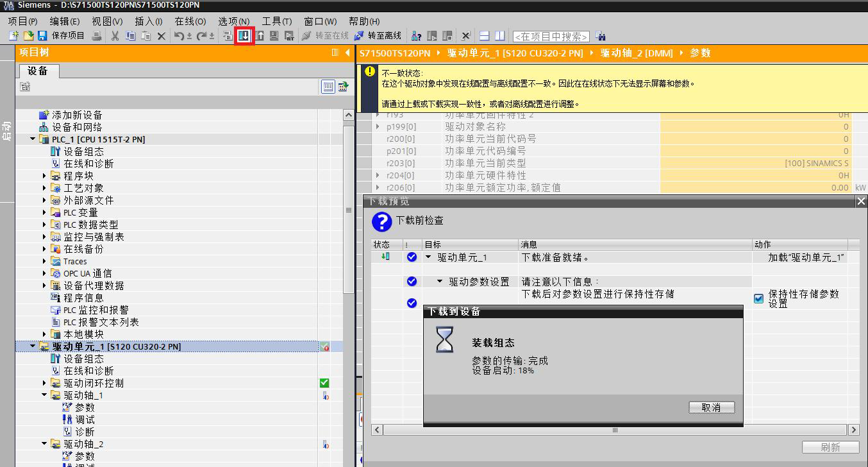Click the Open project toolbar icon
The image size is (868, 467).
pyautogui.click(x=28, y=36)
